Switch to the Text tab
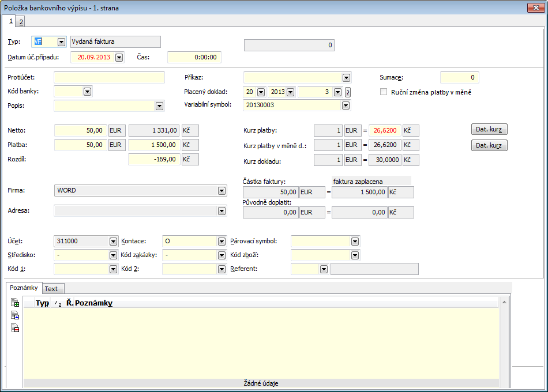Image resolution: width=548 pixels, height=392 pixels. point(51,289)
